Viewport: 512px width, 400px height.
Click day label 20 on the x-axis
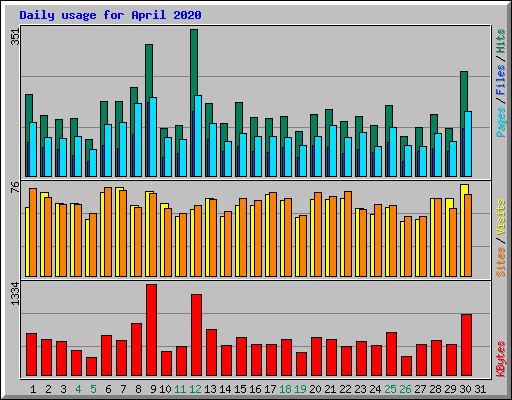[x=315, y=389]
